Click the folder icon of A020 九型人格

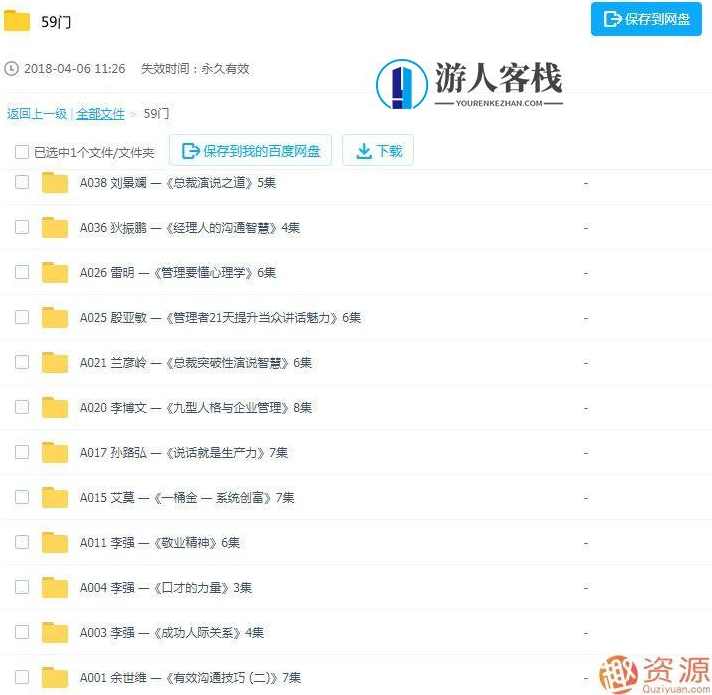pos(55,407)
